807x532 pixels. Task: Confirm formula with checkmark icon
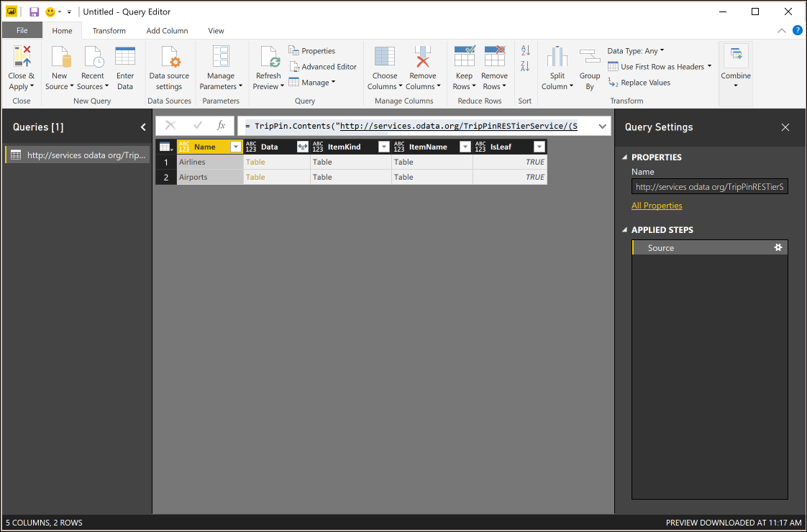[198, 126]
